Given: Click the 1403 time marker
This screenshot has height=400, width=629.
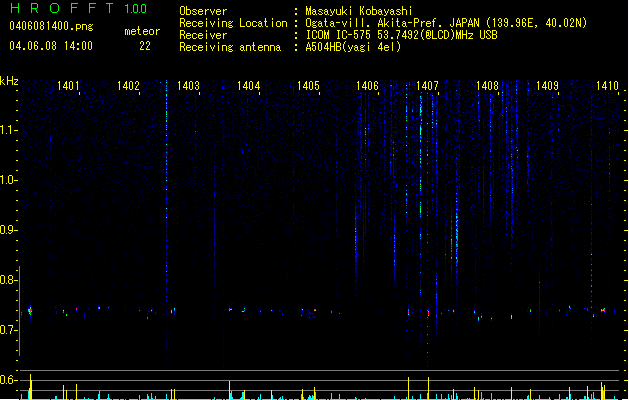Looking at the screenshot, I should (x=188, y=85).
